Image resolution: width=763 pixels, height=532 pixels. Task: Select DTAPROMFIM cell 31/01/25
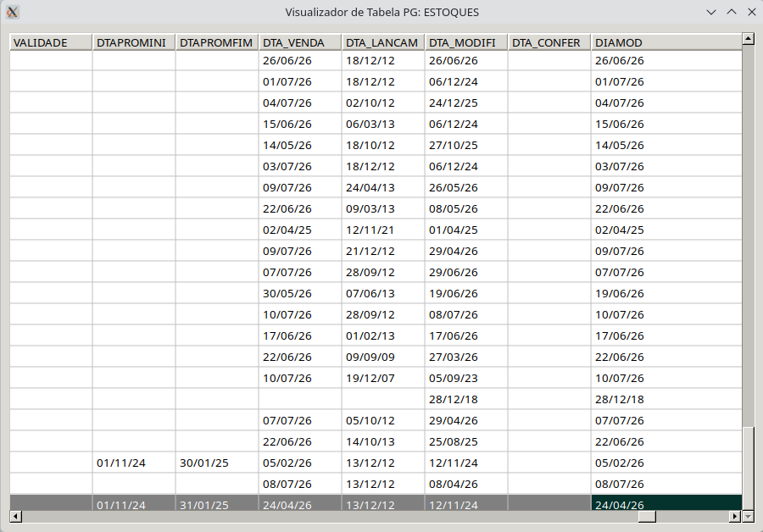click(x=217, y=503)
